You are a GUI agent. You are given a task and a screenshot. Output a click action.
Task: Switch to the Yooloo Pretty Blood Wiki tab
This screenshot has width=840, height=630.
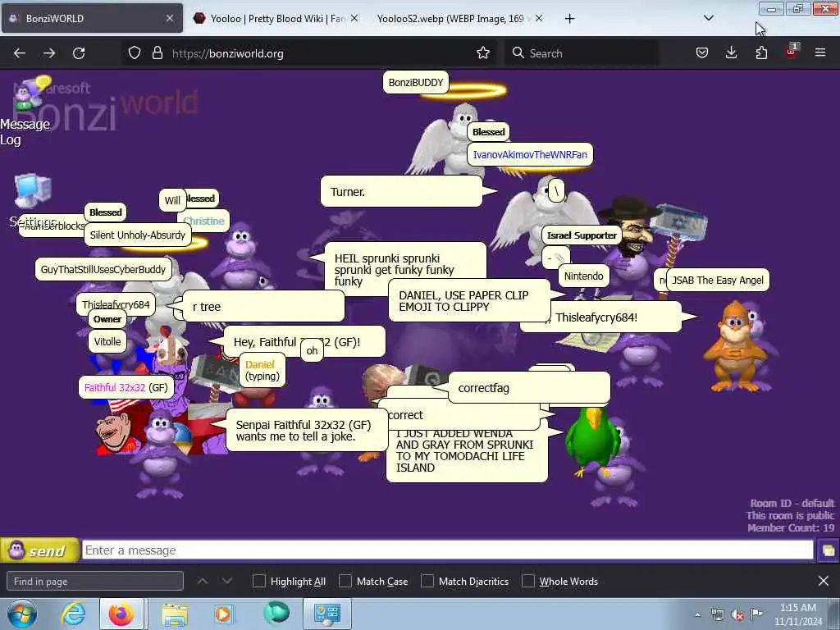[276, 19]
